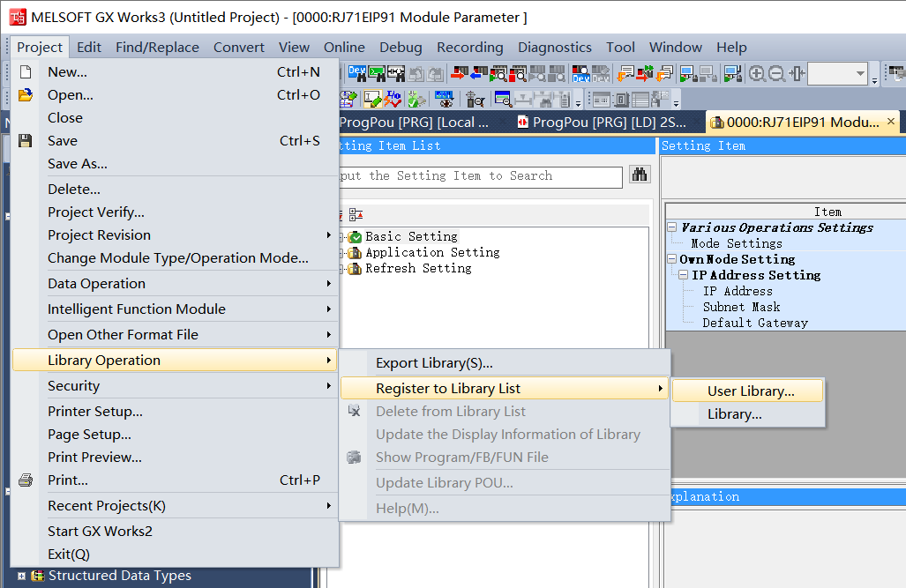
Task: Click the Save icon beside Save menu entry
Action: point(26,140)
